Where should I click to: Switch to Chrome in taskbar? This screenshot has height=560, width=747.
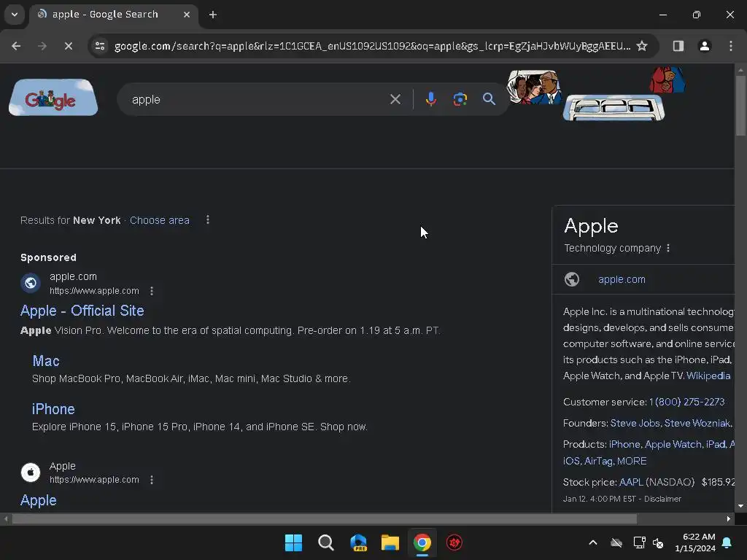(x=422, y=542)
